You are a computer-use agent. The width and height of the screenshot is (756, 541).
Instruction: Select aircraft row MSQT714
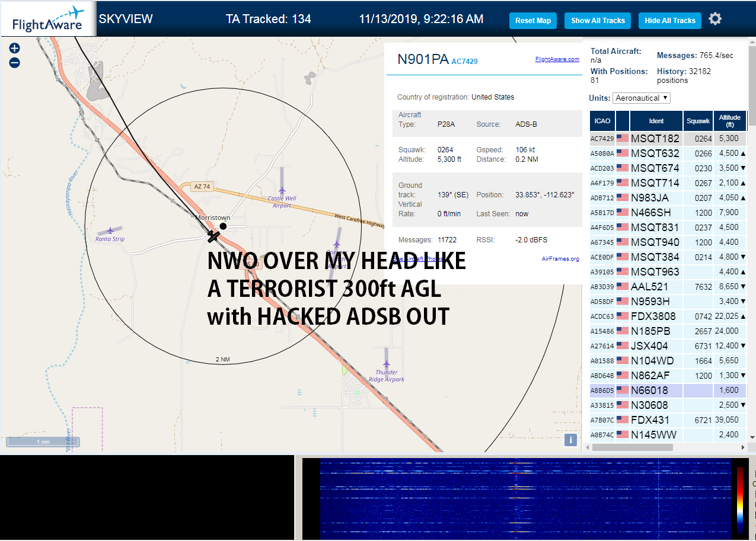coord(668,183)
